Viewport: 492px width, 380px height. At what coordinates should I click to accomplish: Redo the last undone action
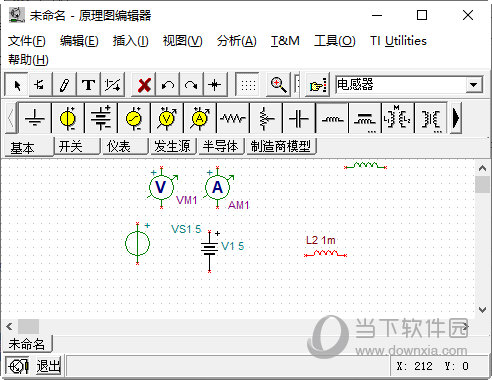tap(191, 85)
